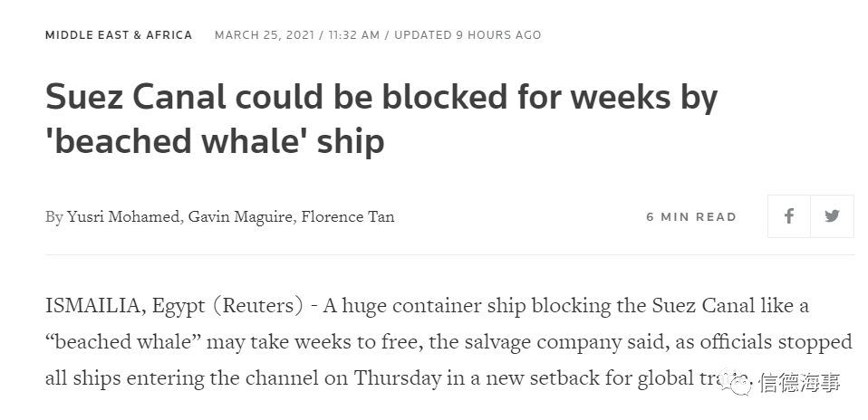Click the word 'By' that starts the byline
This screenshot has width=868, height=420.
(x=54, y=217)
